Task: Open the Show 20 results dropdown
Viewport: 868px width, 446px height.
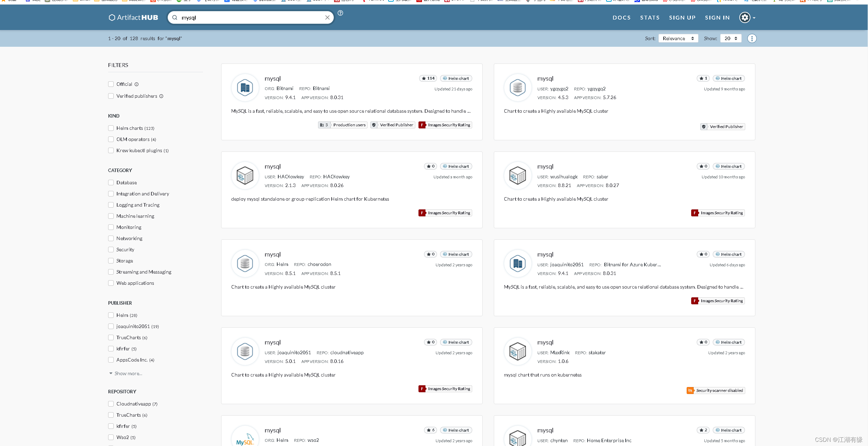Action: point(731,38)
